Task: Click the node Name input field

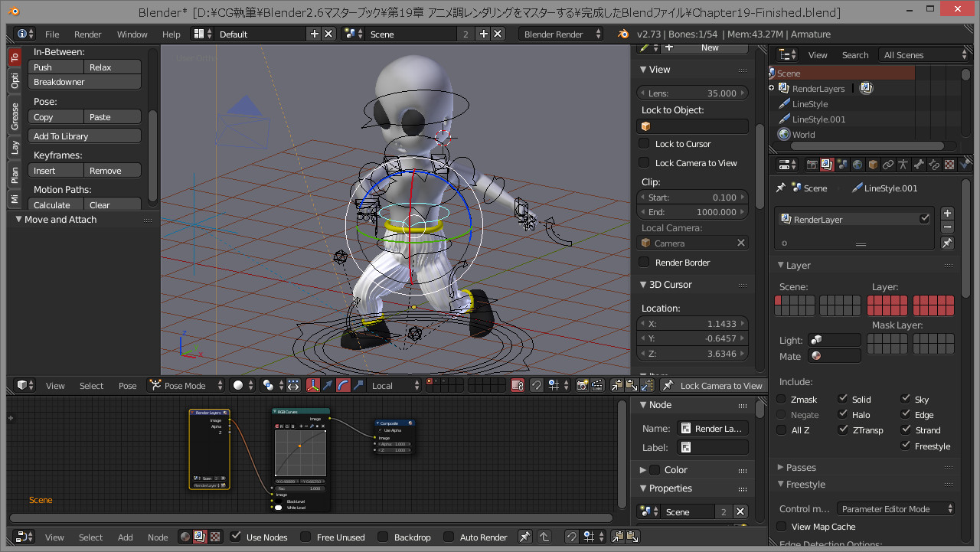Action: click(x=714, y=429)
